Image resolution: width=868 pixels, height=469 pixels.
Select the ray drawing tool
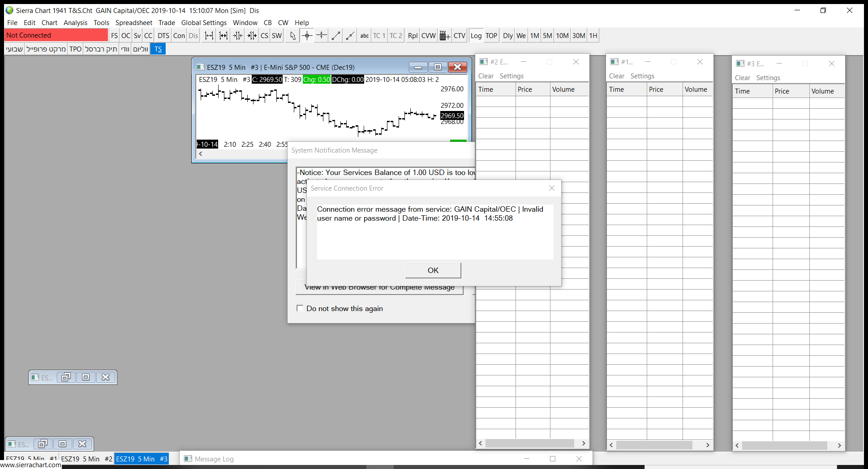(350, 36)
